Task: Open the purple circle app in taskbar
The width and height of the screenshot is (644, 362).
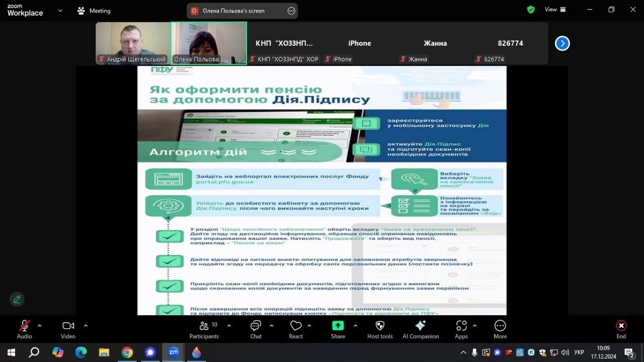Action: [150, 352]
